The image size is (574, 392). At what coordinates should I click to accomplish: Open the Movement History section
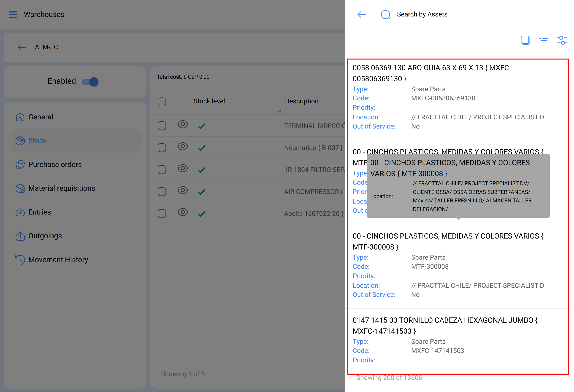pyautogui.click(x=58, y=260)
